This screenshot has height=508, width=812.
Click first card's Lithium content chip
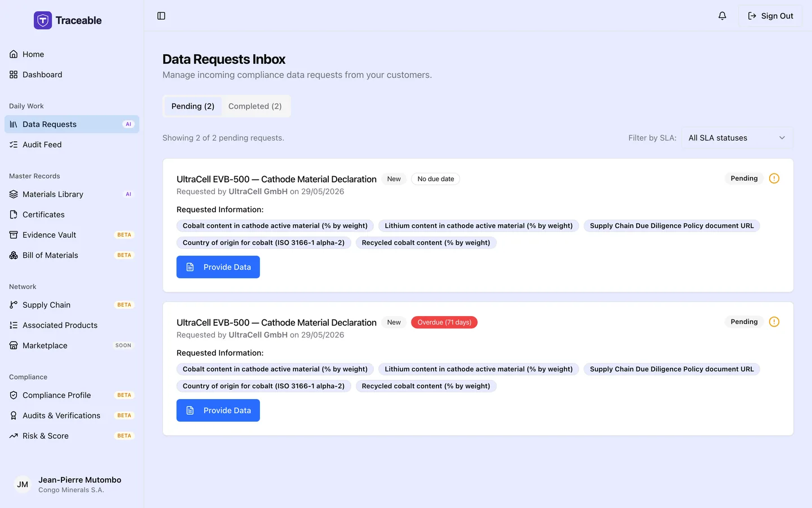479,226
